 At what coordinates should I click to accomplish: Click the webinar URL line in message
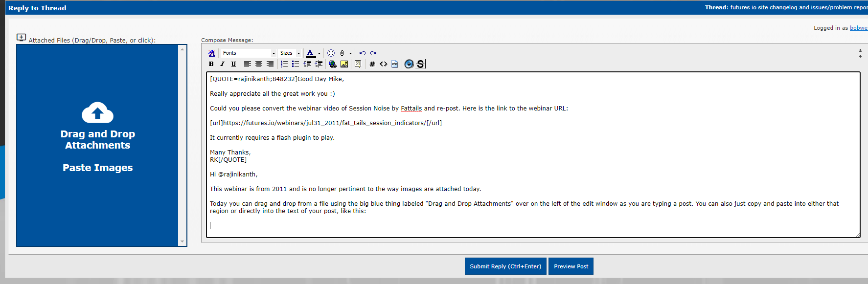coord(326,123)
